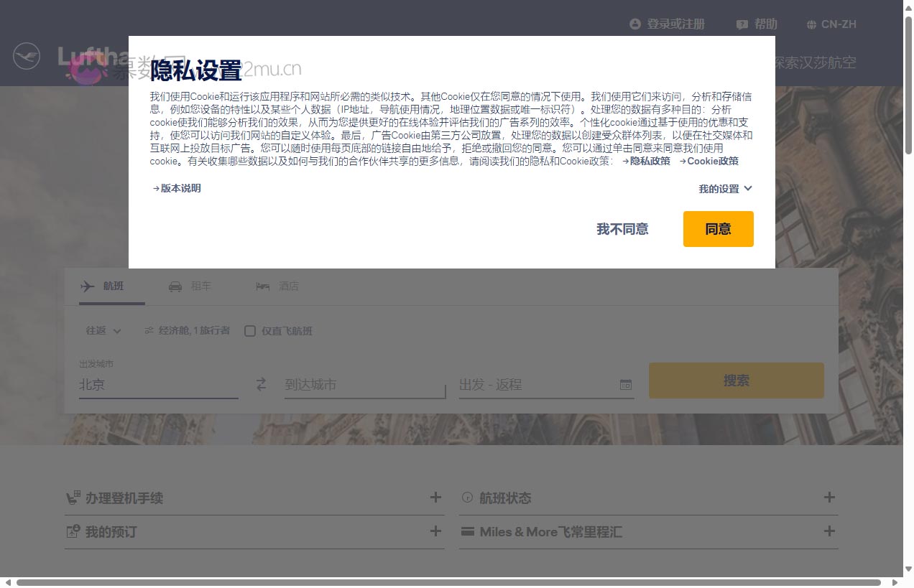914x588 pixels.
Task: Open 经济舱, 1 旅行者 selector
Action: coord(188,331)
